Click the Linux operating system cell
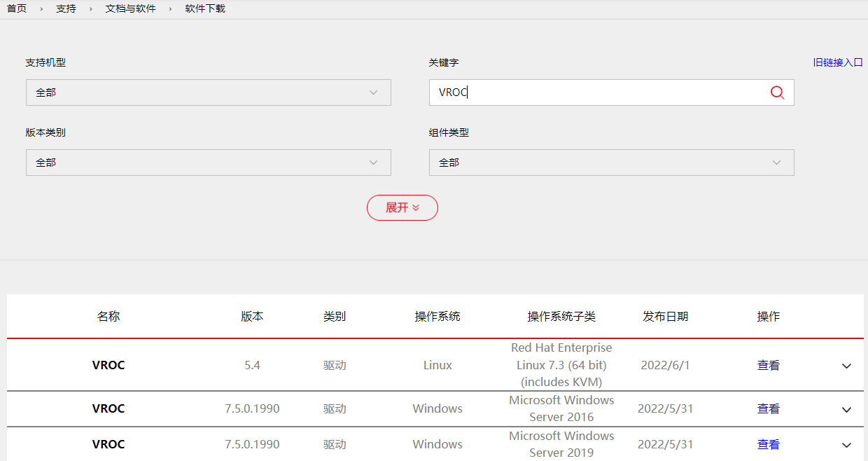 pos(437,365)
